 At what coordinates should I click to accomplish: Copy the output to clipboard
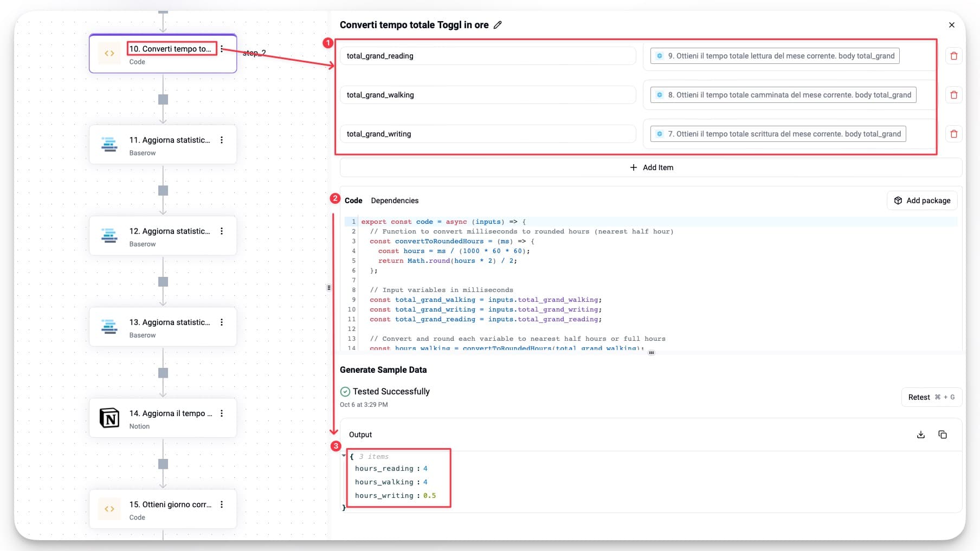click(x=943, y=435)
